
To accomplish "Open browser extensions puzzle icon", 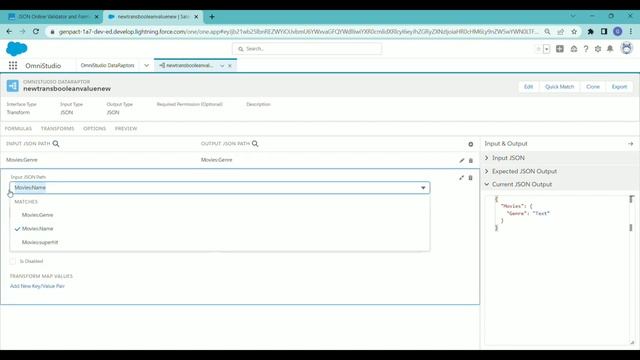I will (590, 31).
